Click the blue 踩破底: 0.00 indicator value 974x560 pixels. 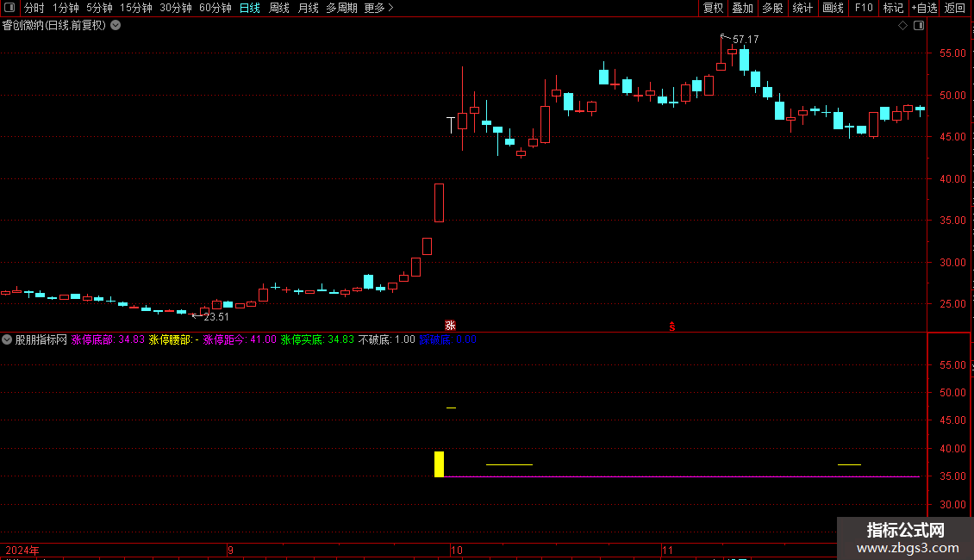[448, 339]
